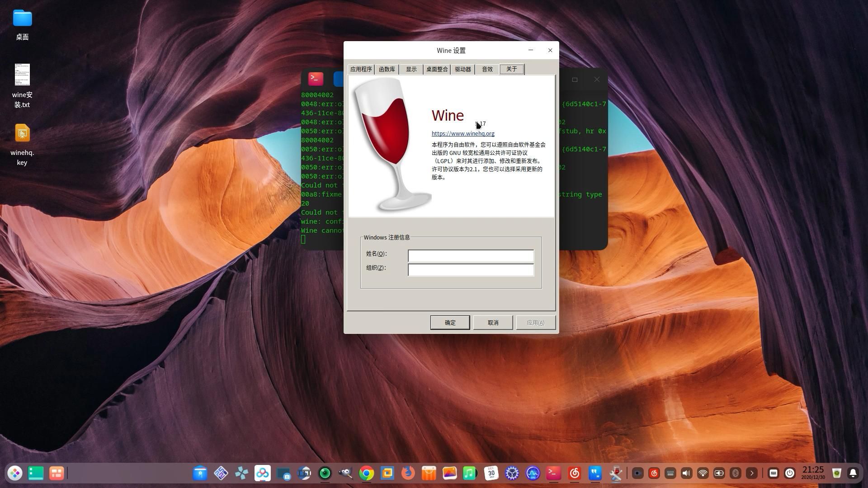This screenshot has width=868, height=488.
Task: Toggle Bluetooth in the system tray
Action: point(735,473)
